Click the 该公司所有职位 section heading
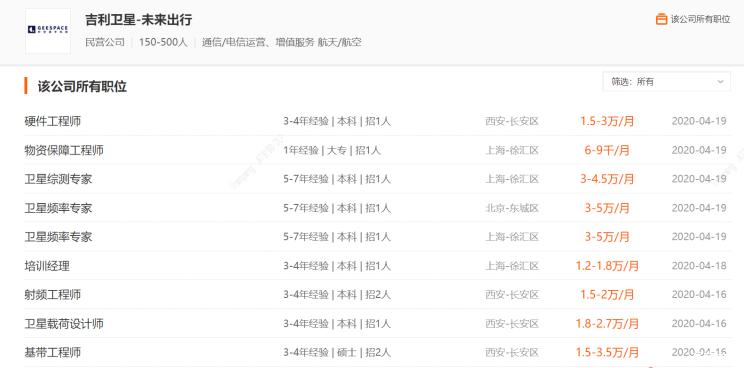Image resolution: width=744 pixels, height=368 pixels. 82,87
